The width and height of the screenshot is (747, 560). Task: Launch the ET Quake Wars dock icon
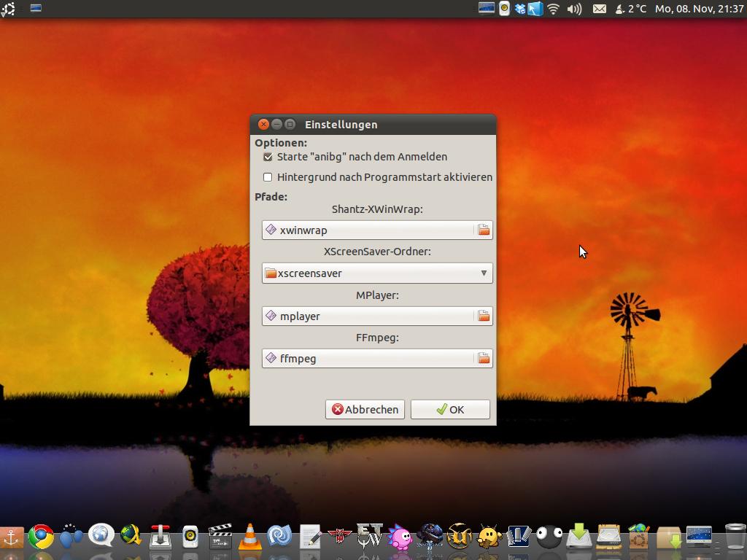(369, 537)
